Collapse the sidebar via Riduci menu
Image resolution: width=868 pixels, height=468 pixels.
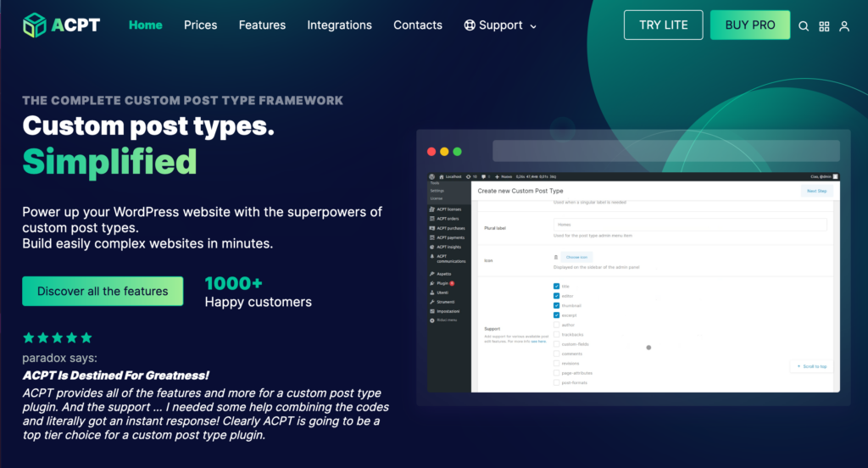point(444,320)
